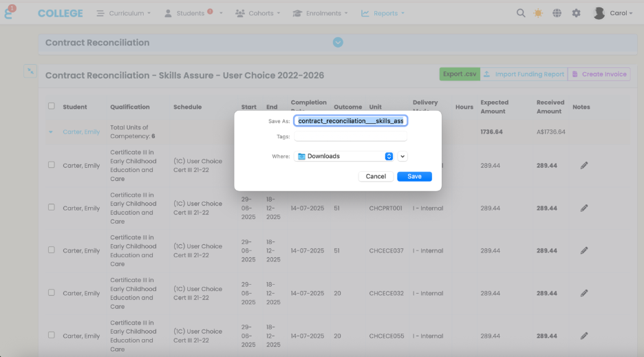
Task: Open the Enrolments menu
Action: [320, 13]
